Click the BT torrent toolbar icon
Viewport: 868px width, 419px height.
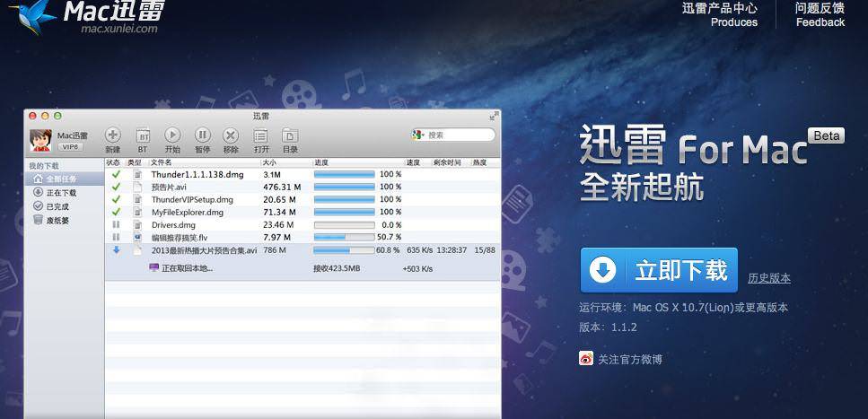[x=142, y=135]
